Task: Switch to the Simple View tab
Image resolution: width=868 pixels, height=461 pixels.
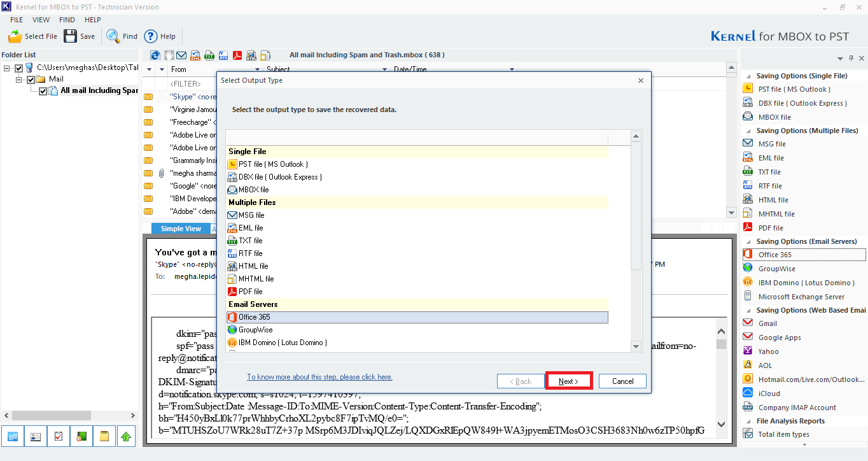Action: 181,229
